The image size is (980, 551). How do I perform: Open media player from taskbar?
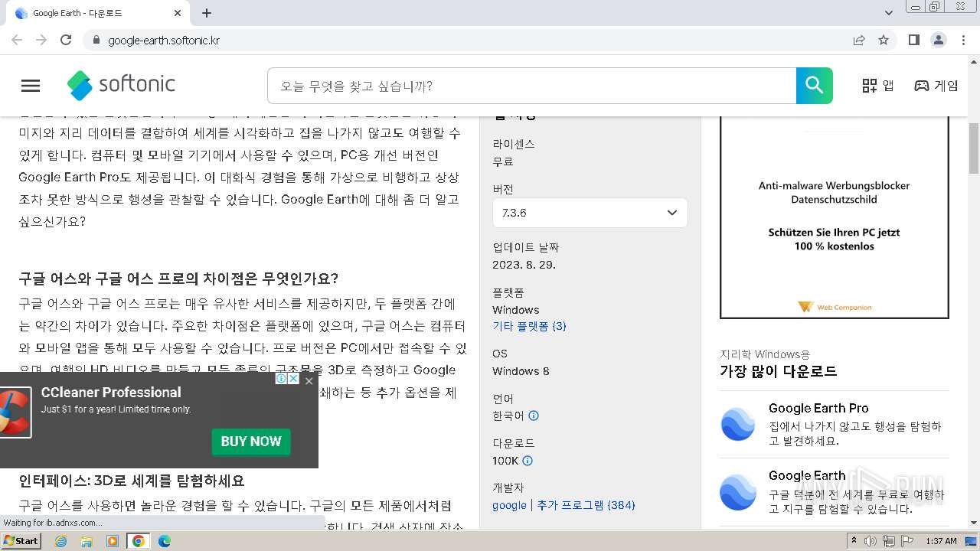point(113,541)
